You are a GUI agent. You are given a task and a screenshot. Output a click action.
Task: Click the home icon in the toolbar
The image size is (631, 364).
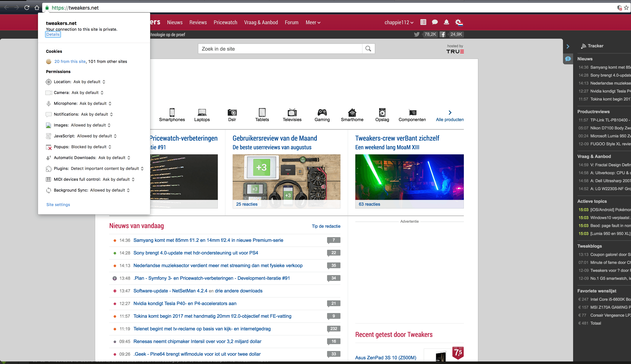click(x=37, y=8)
